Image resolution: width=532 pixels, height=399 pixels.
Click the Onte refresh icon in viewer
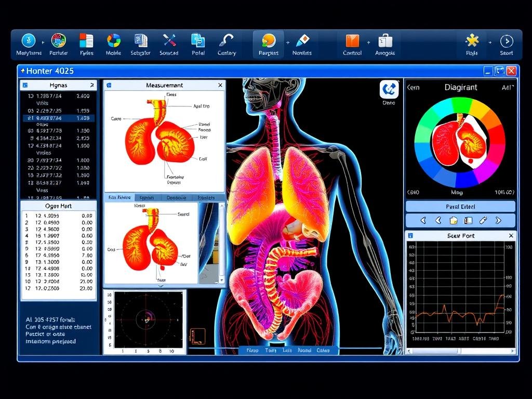point(388,89)
